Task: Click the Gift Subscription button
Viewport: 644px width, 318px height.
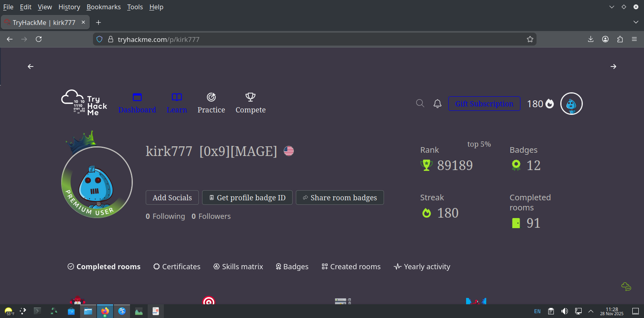Action: (x=484, y=104)
